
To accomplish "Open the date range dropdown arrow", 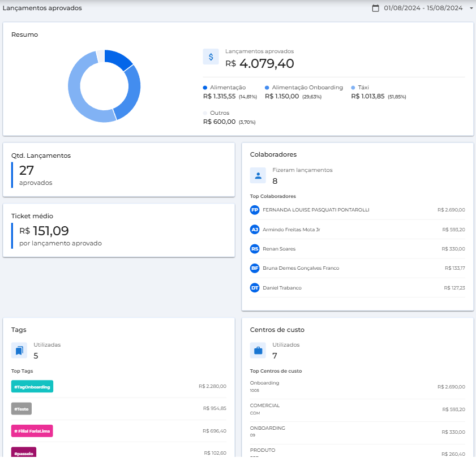I will click(471, 8).
